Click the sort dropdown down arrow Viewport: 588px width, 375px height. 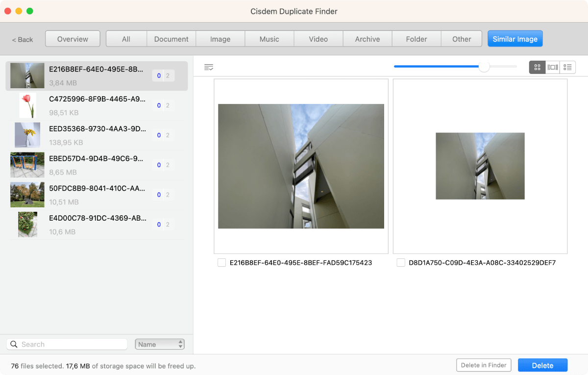click(x=180, y=346)
